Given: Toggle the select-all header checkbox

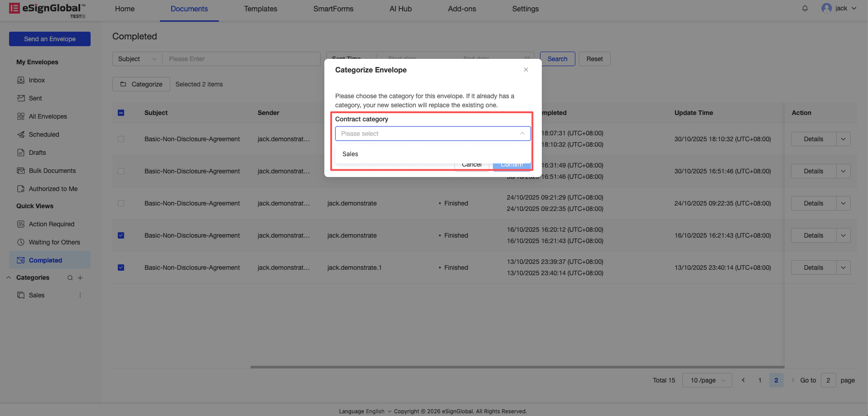Looking at the screenshot, I should pyautogui.click(x=121, y=113).
